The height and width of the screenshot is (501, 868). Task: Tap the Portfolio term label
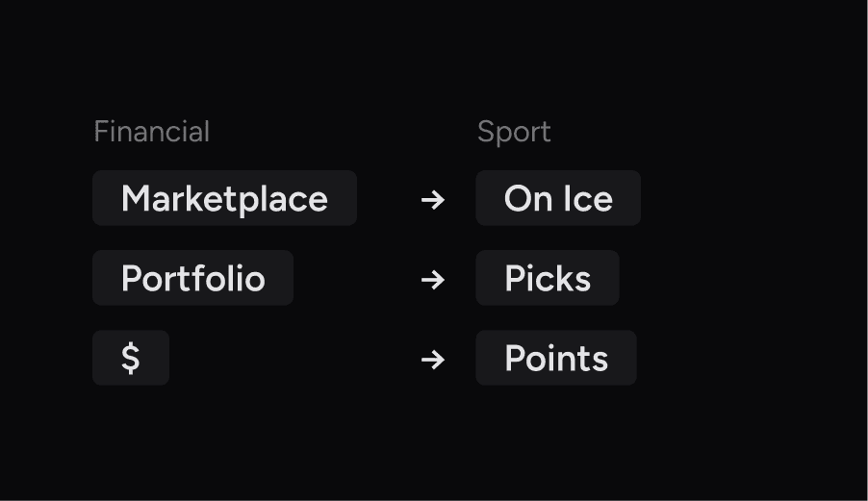pyautogui.click(x=192, y=278)
